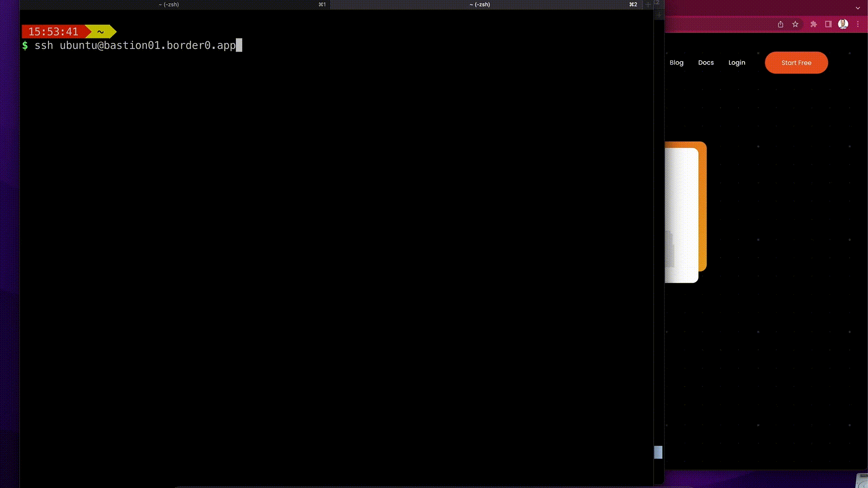Open the browser extensions puzzle icon
The image size is (868, 488).
[813, 24]
